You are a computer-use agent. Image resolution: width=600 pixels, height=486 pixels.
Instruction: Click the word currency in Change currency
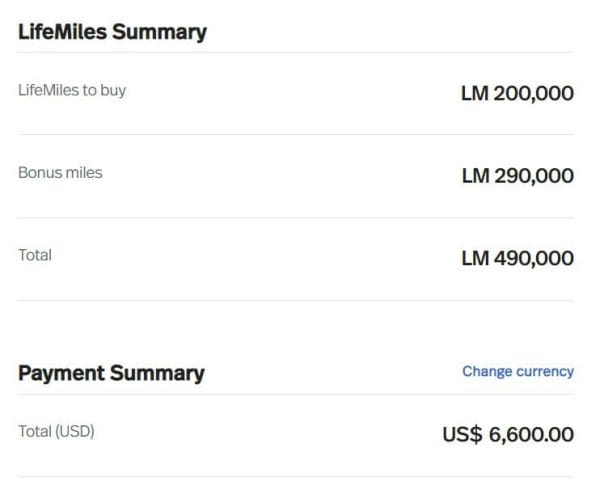(x=545, y=372)
